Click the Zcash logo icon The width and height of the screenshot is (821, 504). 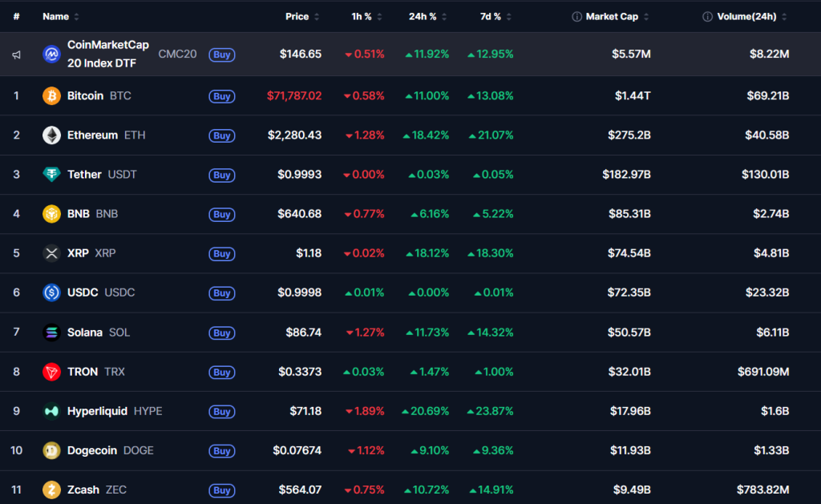tap(51, 490)
